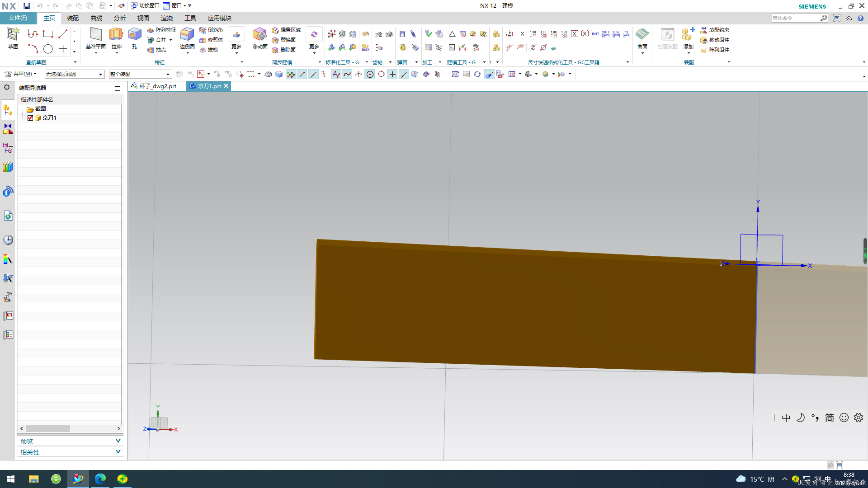Image resolution: width=868 pixels, height=488 pixels.
Task: Toggle the 京刀1 component checkbox
Action: pyautogui.click(x=30, y=118)
